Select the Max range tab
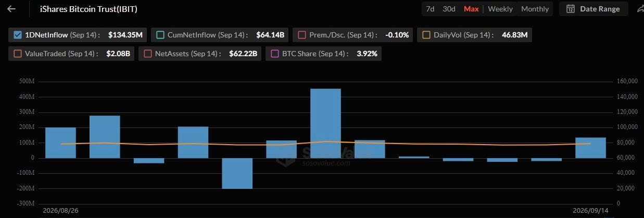 pyautogui.click(x=471, y=9)
